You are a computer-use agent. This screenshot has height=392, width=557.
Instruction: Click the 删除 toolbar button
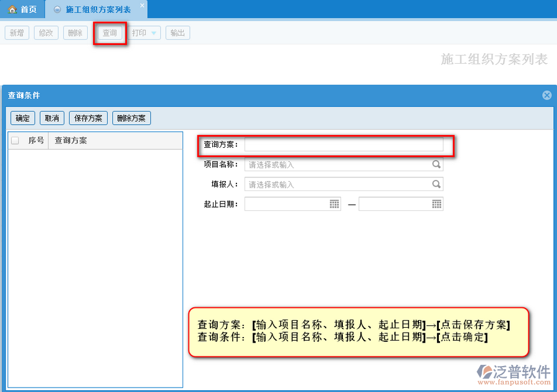tap(76, 33)
